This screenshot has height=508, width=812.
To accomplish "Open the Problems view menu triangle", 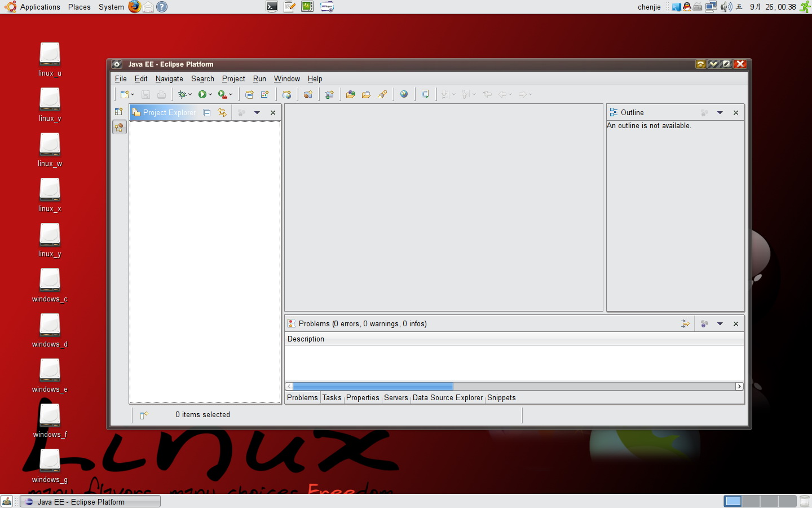I will (720, 323).
